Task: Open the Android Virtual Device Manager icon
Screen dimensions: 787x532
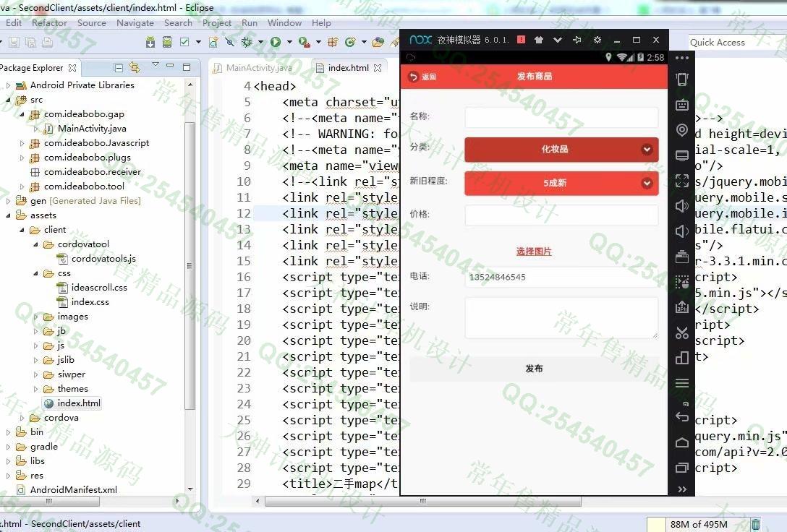Action: [166, 42]
